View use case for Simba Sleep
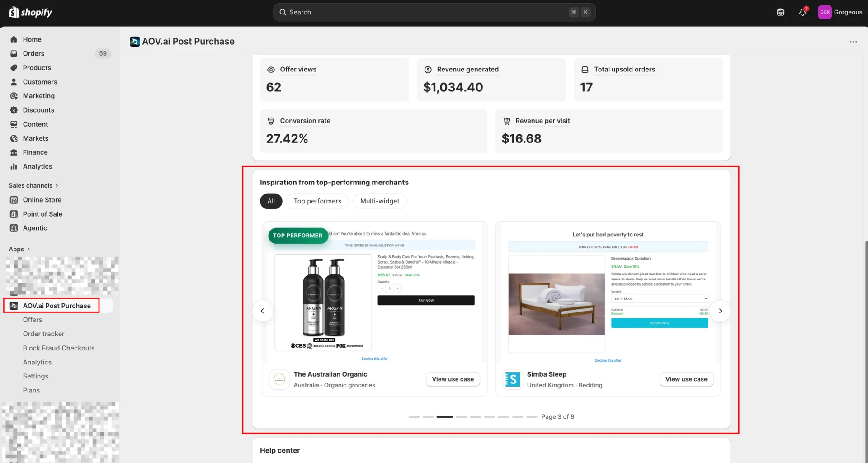This screenshot has height=463, width=868. pyautogui.click(x=686, y=379)
